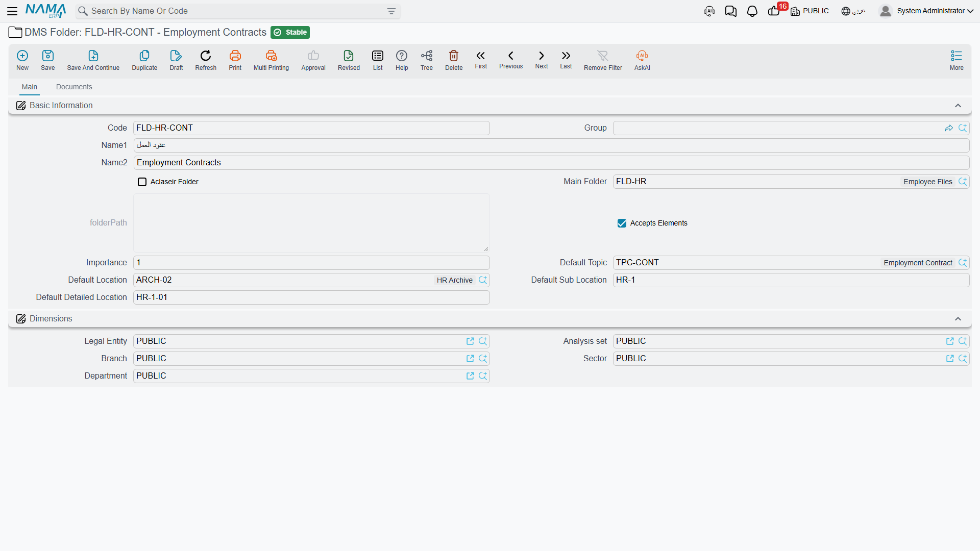Open the hamburger main menu
The width and height of the screenshot is (980, 551).
12,11
